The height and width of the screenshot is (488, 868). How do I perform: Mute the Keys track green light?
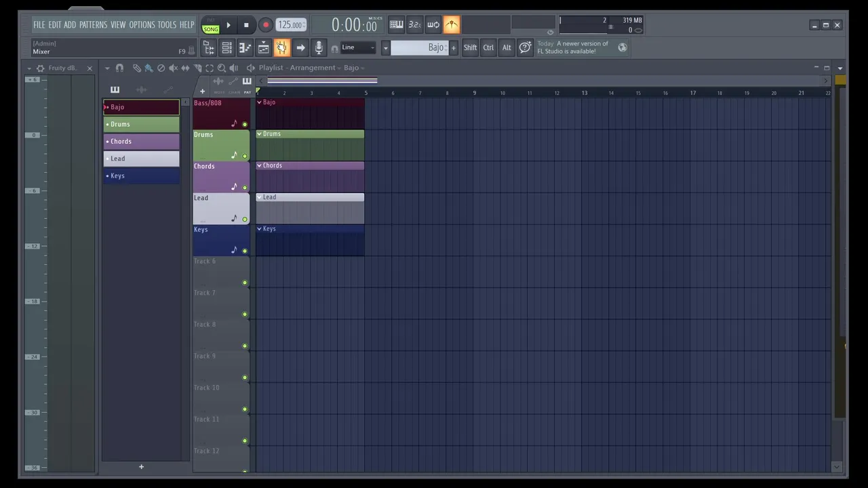tap(245, 251)
